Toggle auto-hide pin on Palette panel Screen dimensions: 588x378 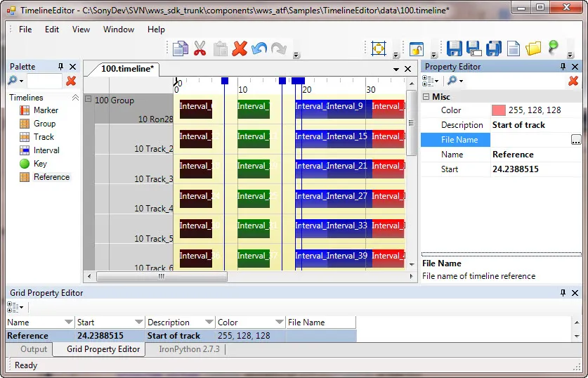click(60, 67)
